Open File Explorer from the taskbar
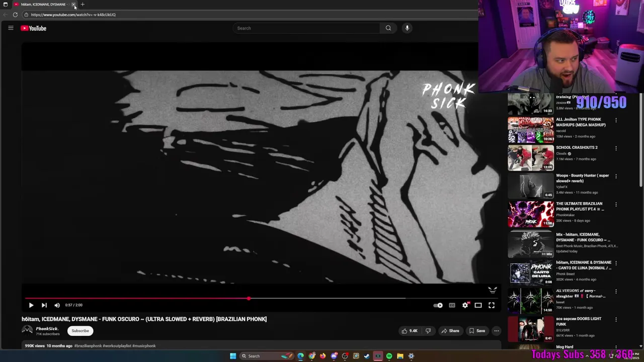 pyautogui.click(x=400, y=356)
